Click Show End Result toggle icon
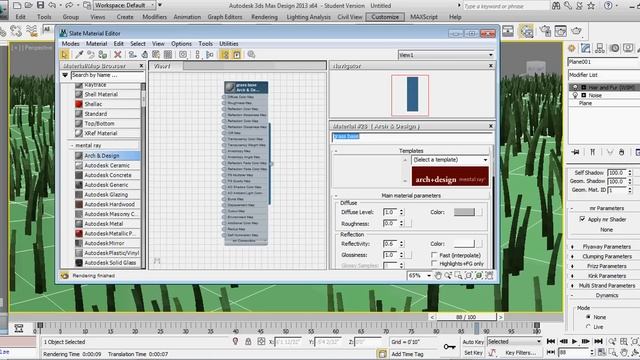 pos(592,152)
